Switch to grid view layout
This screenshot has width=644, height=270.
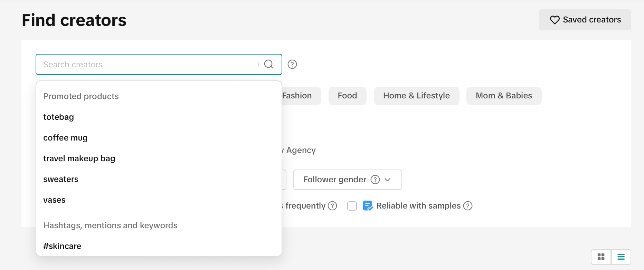(601, 257)
